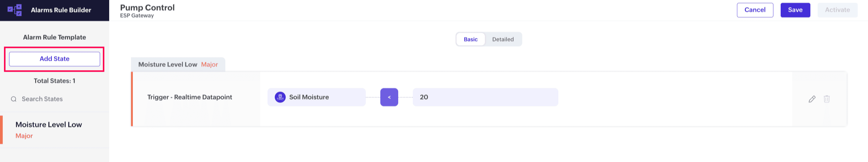Click the threshold value 20 field
This screenshot has width=868, height=162.
pos(485,97)
